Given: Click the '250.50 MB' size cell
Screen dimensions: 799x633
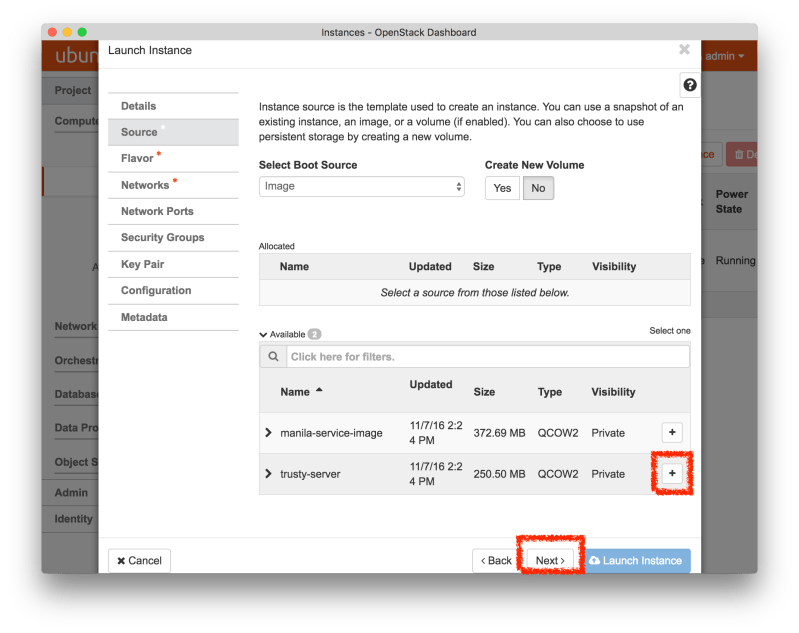Looking at the screenshot, I should tap(499, 474).
